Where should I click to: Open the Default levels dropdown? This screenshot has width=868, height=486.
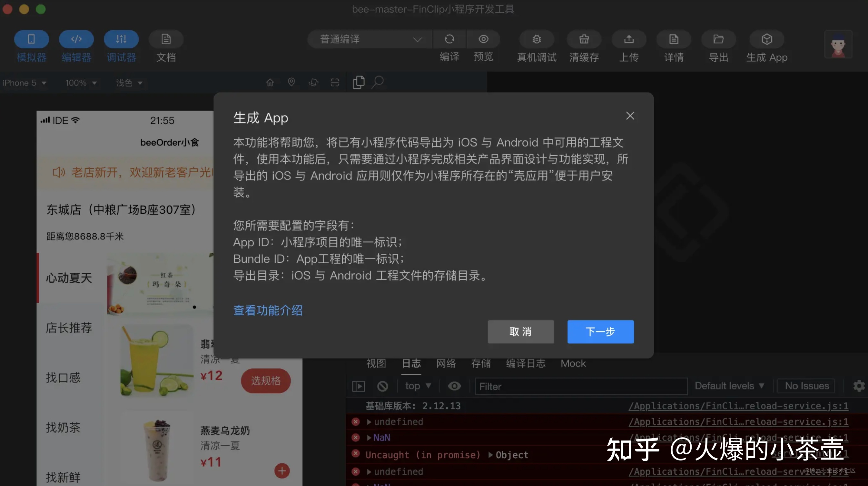(729, 386)
